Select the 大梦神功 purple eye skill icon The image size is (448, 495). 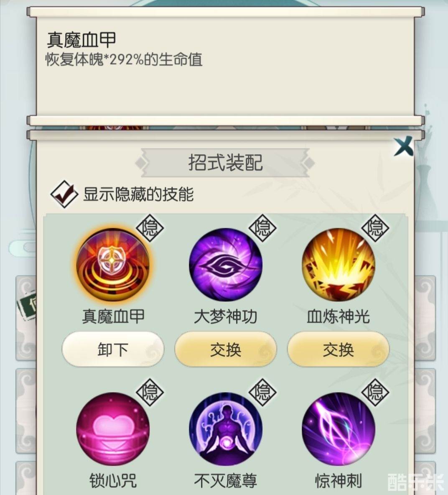(226, 265)
